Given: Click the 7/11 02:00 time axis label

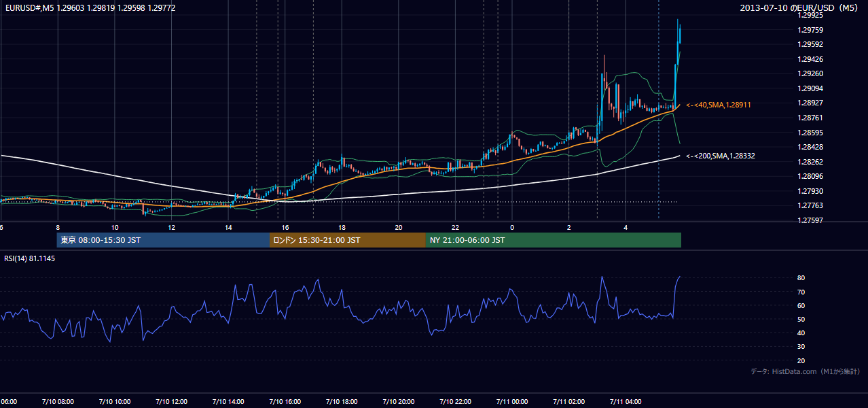Looking at the screenshot, I should click(569, 401).
